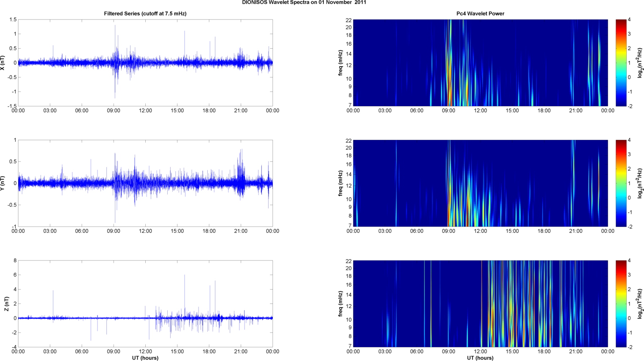Click the '15:00' tick under the bottom spectrogram

click(512, 352)
